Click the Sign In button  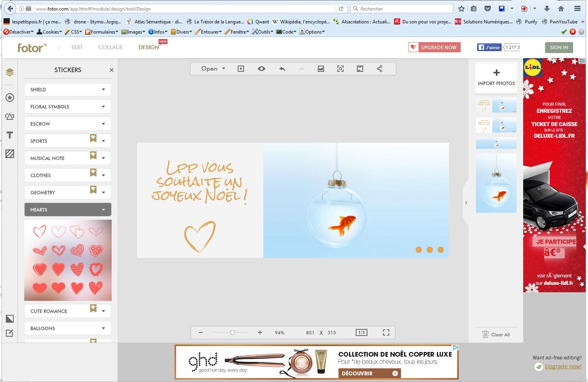[559, 47]
